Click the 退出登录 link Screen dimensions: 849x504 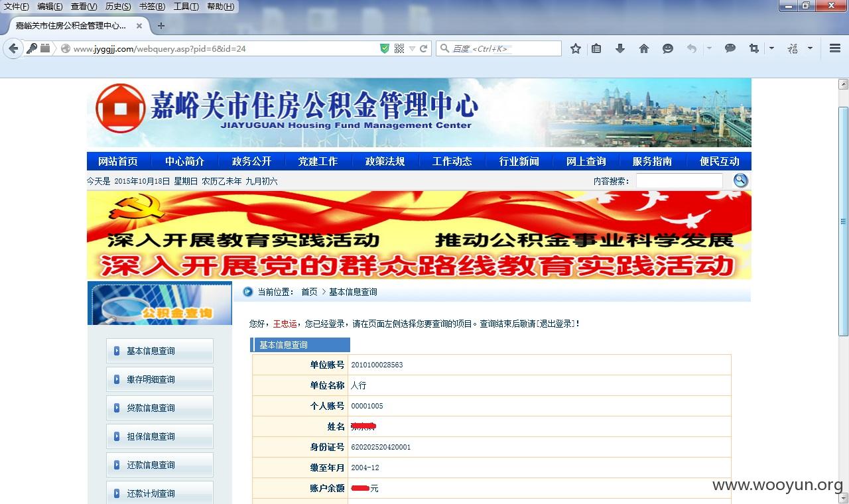pos(555,324)
